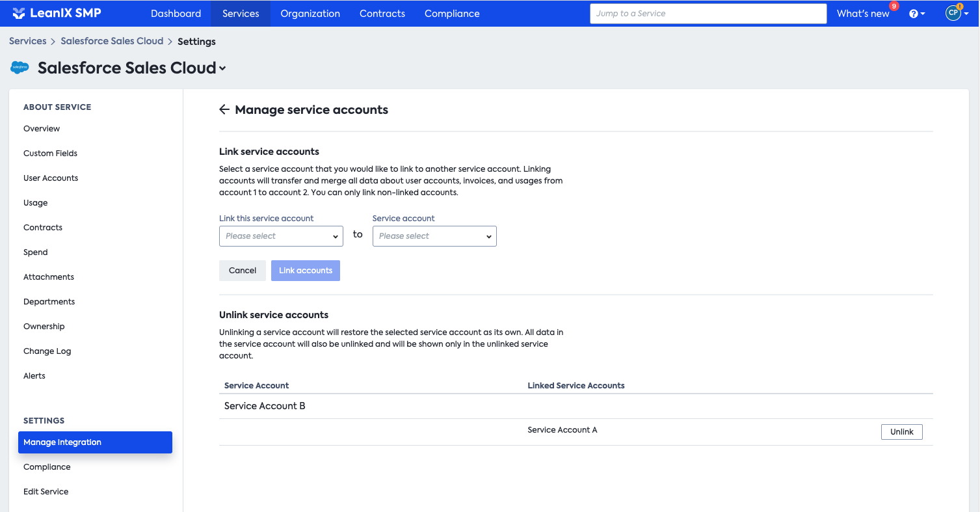Open Compliance in the sidebar settings

pos(47,467)
